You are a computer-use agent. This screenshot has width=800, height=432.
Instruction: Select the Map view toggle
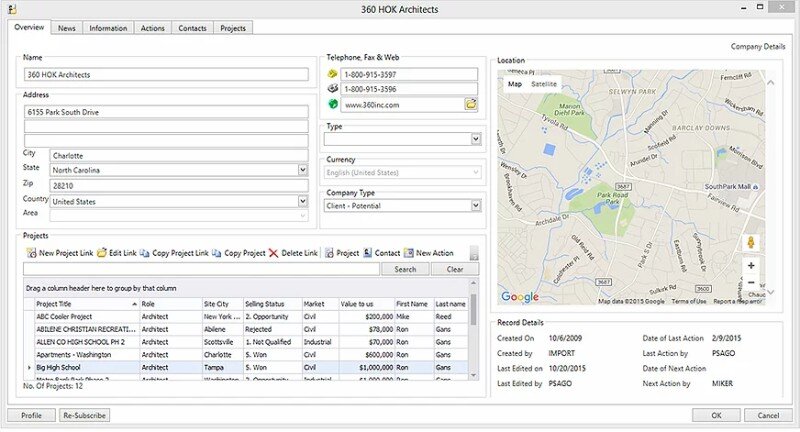tap(515, 85)
